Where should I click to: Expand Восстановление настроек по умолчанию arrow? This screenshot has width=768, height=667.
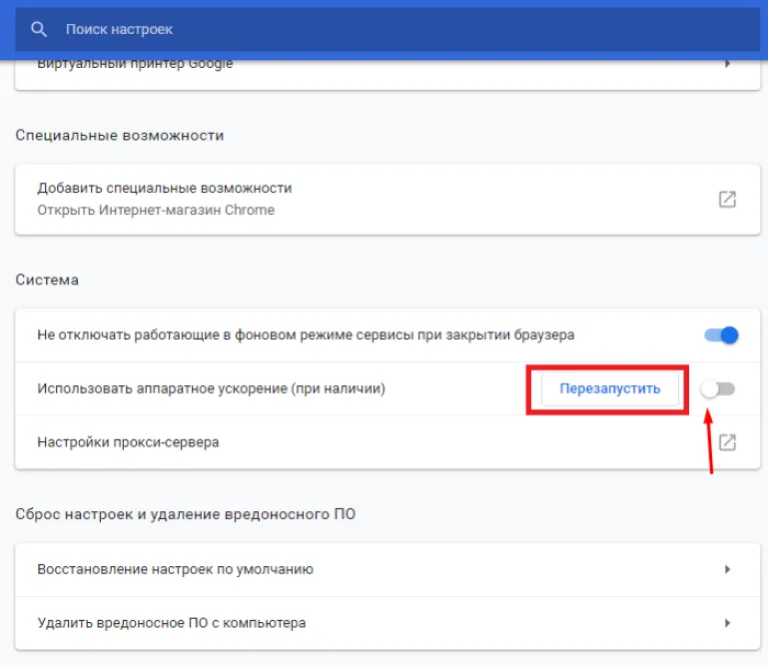pos(727,570)
